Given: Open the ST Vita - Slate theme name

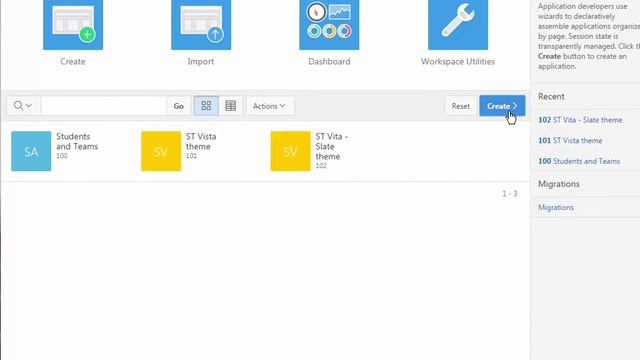Looking at the screenshot, I should point(331,146).
